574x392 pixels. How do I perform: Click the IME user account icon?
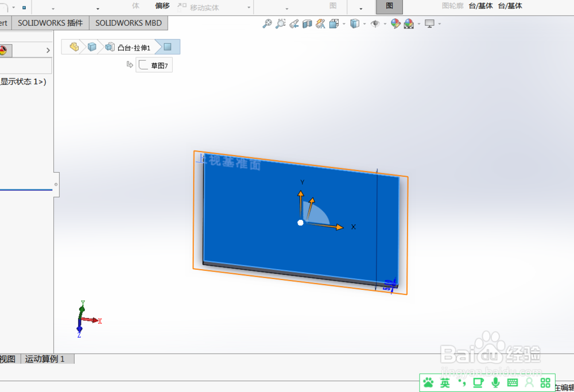tap(529, 383)
